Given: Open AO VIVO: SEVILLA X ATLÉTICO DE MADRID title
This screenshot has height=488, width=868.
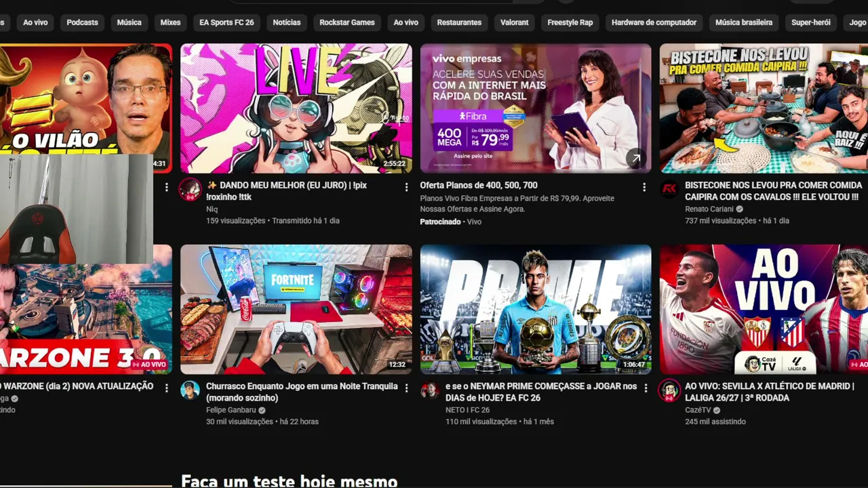Looking at the screenshot, I should [769, 392].
